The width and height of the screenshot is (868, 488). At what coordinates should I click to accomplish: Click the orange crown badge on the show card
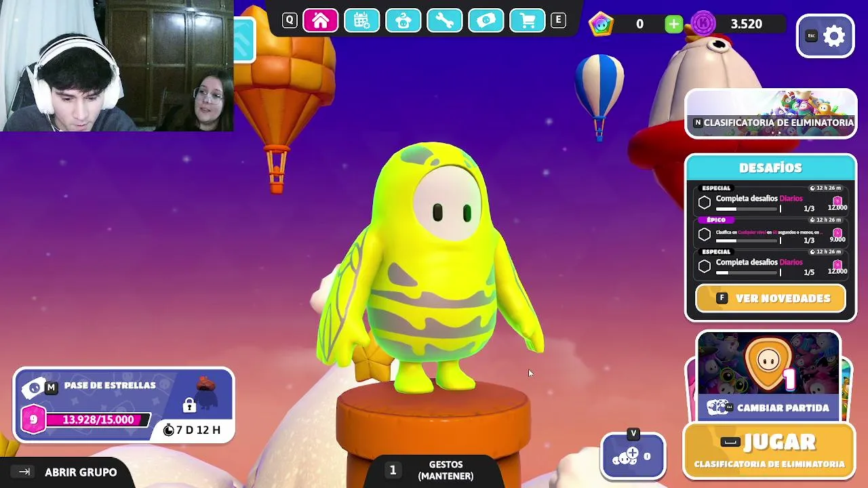coord(768,363)
